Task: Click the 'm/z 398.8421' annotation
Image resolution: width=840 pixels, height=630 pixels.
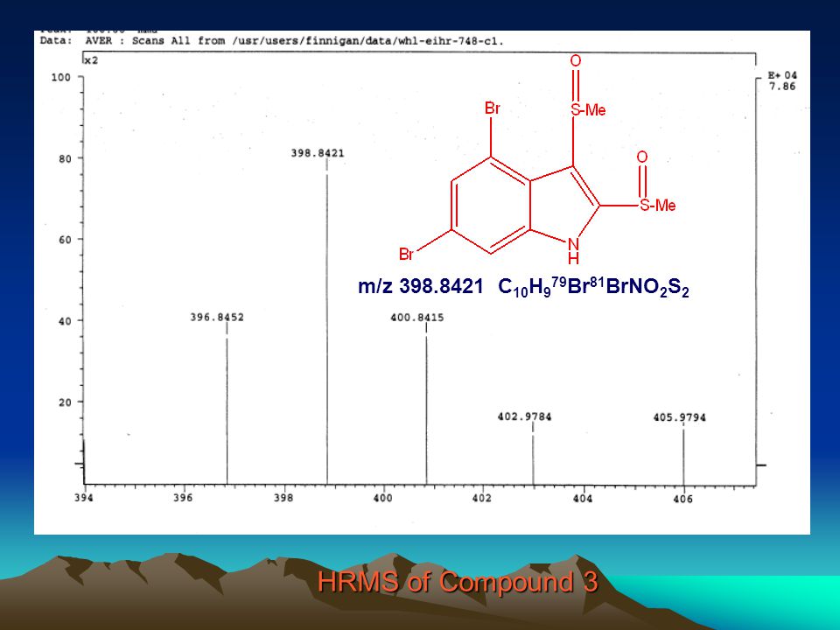Action: click(x=421, y=287)
